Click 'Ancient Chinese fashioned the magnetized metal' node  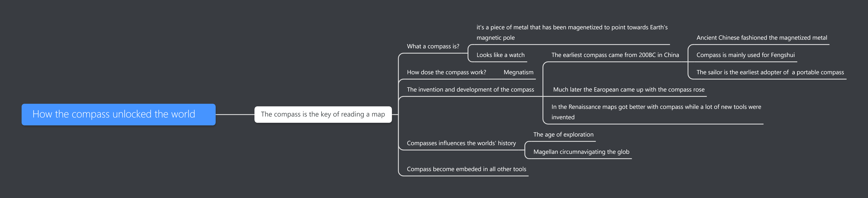tap(761, 38)
